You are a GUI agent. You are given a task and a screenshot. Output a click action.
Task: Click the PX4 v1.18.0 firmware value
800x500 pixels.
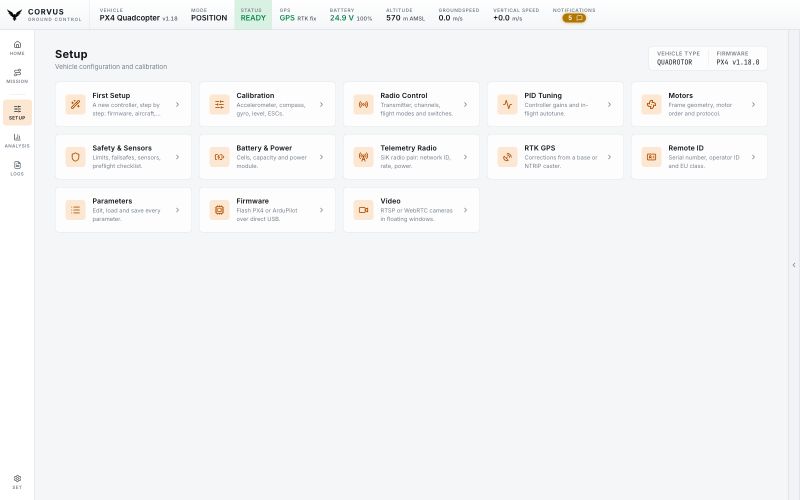click(x=738, y=62)
